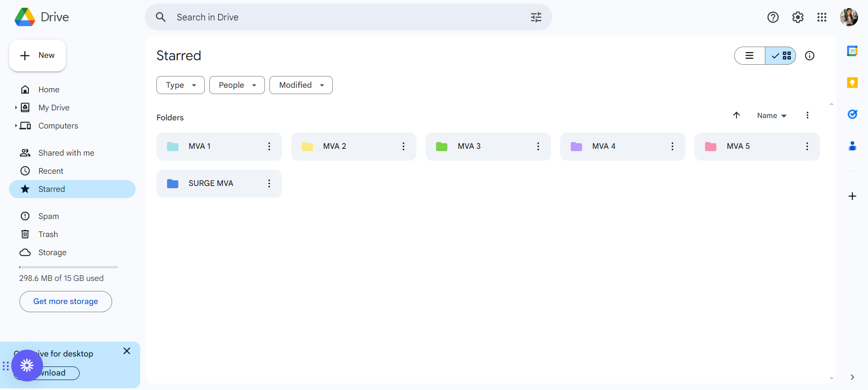Screen dimensions: 868x390
Task: Show the view details info panel
Action: point(810,56)
